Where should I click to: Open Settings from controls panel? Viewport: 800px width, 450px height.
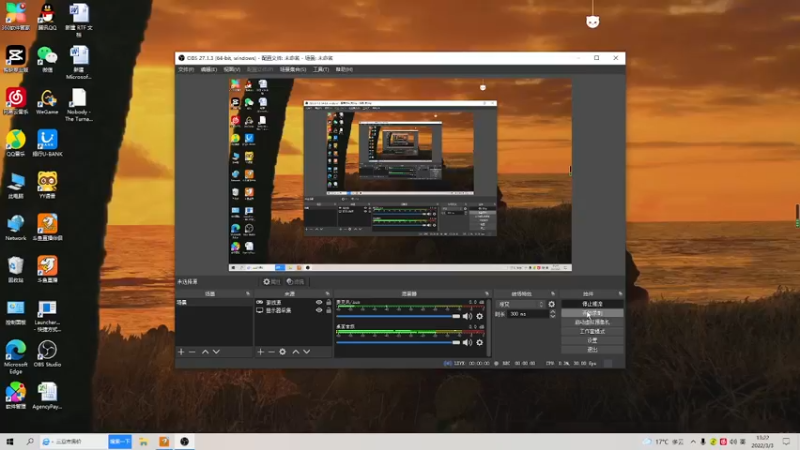pos(592,340)
